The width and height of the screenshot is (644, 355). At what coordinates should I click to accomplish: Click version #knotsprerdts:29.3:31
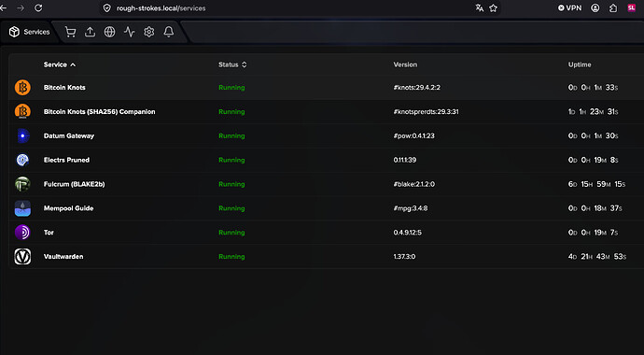pos(426,112)
